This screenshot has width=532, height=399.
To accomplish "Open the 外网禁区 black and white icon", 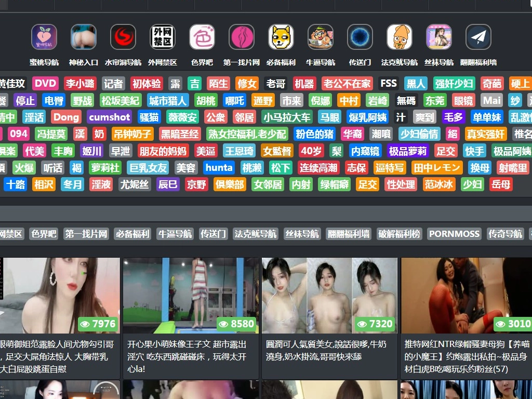I will [163, 37].
